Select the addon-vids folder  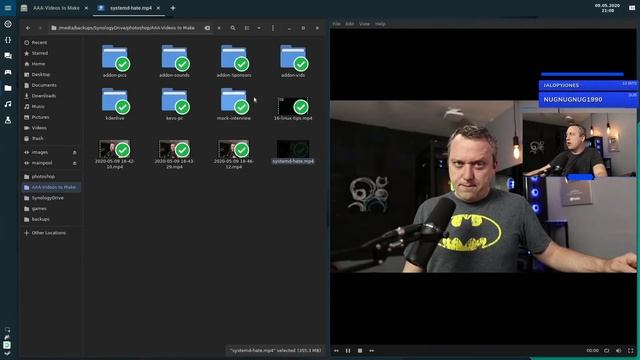(293, 60)
